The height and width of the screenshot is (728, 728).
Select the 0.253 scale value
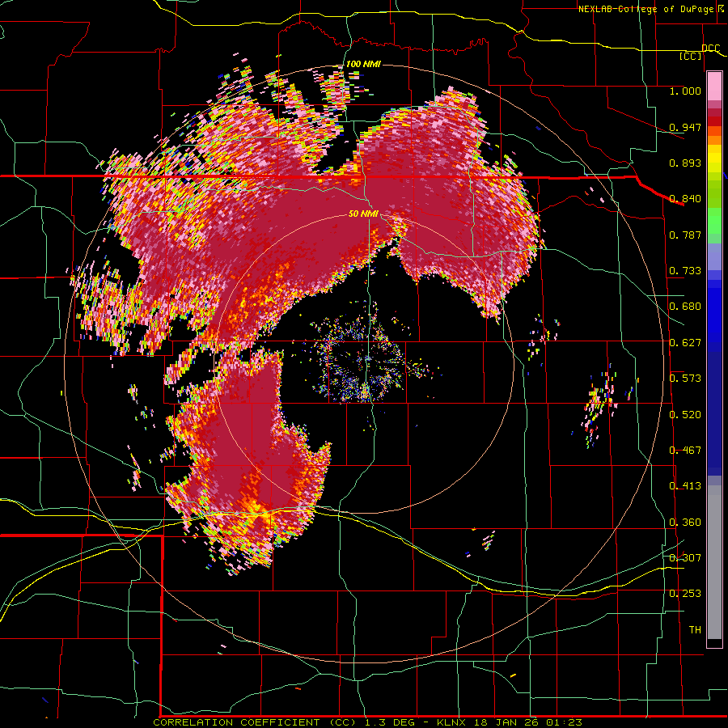click(685, 594)
